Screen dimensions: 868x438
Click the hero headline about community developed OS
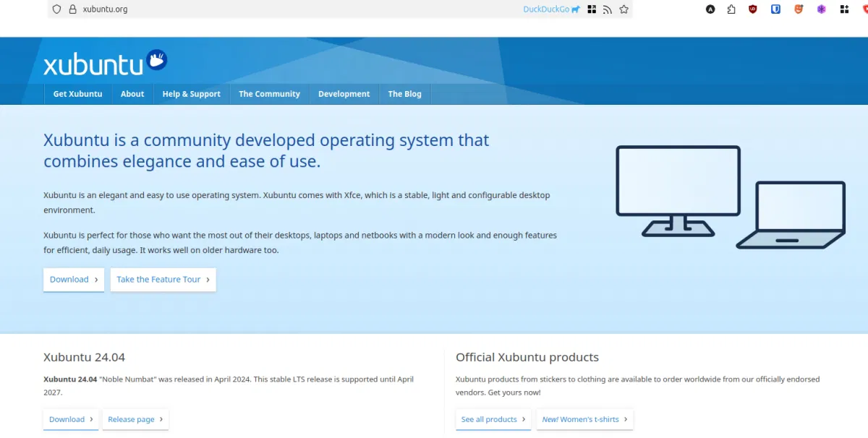tap(266, 150)
